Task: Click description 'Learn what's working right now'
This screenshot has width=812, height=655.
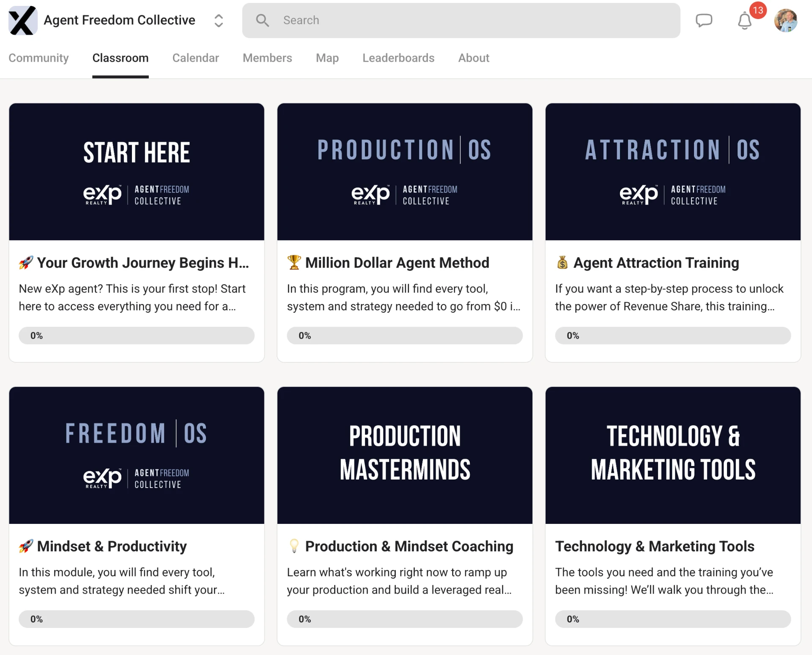Action: pyautogui.click(x=399, y=581)
